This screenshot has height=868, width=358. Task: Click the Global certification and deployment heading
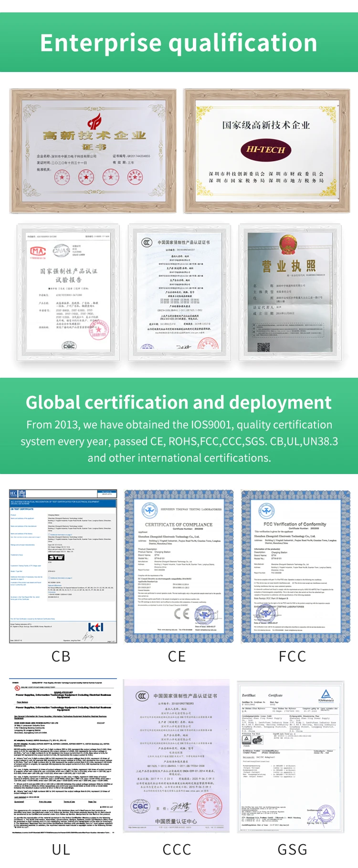point(179,403)
